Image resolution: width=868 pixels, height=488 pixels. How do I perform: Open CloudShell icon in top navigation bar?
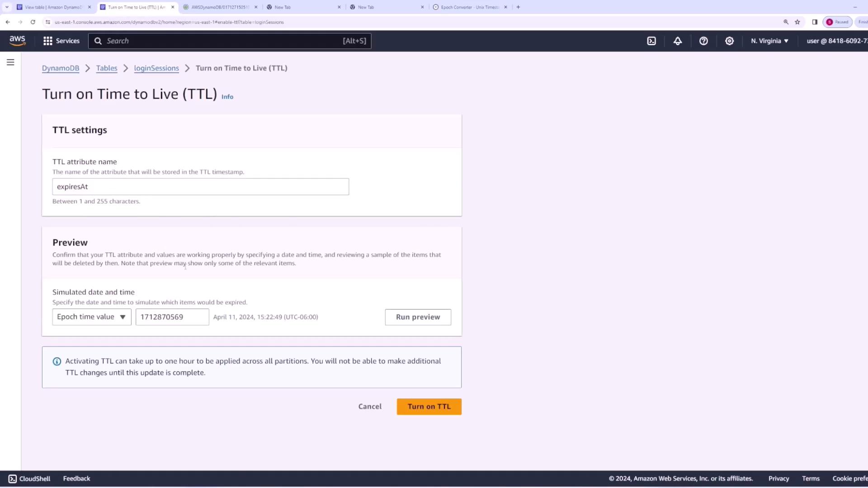[651, 41]
